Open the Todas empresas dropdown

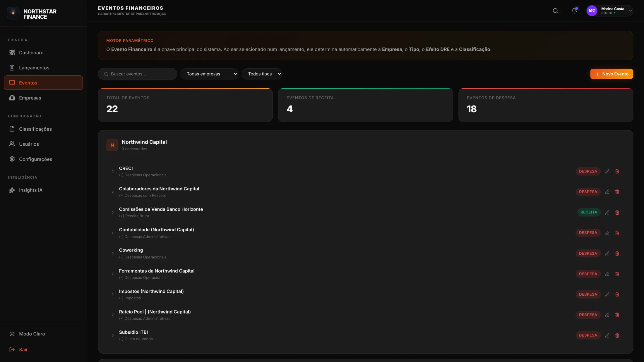pyautogui.click(x=209, y=74)
